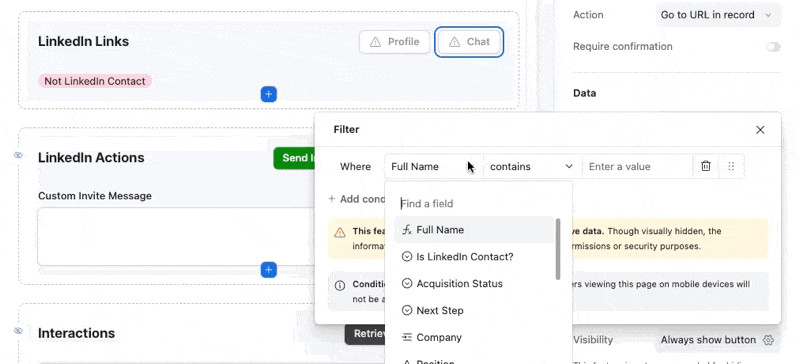Choose Next Step from field list
Viewport: 800px width, 364px height.
pyautogui.click(x=474, y=310)
